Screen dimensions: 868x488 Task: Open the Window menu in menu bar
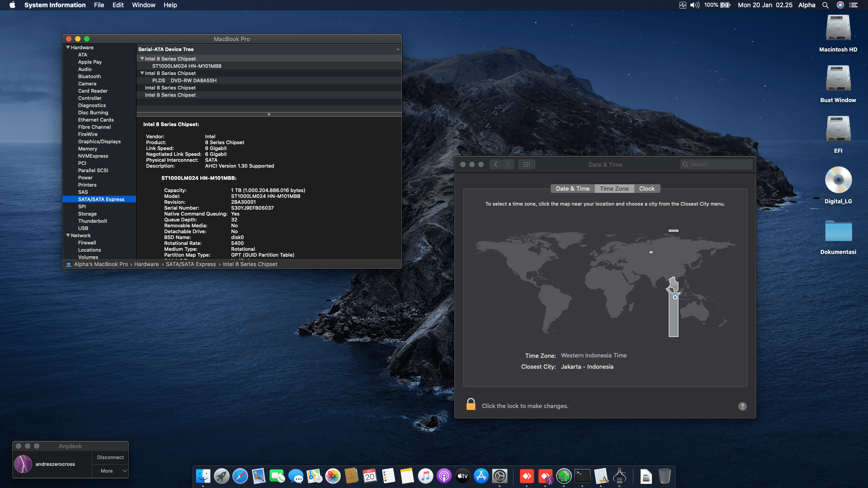coord(143,5)
